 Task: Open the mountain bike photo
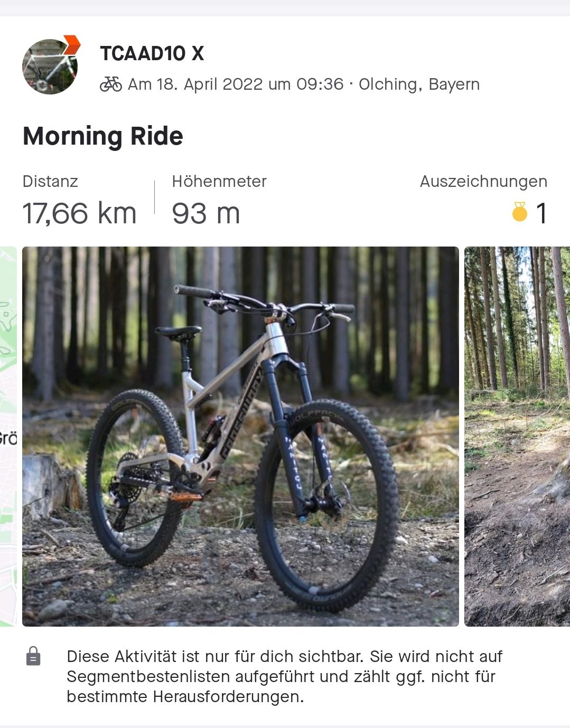click(x=240, y=436)
